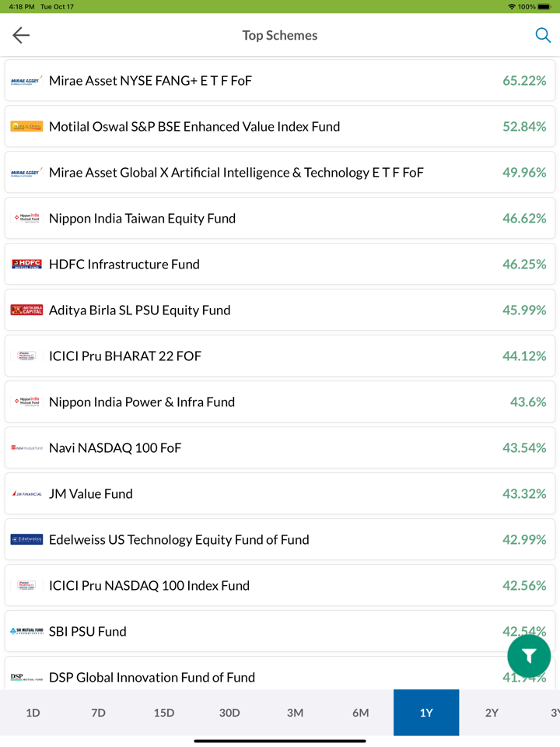The width and height of the screenshot is (560, 747).
Task: Open ICICI Pru BHARAT 22 FOF
Action: tap(125, 356)
